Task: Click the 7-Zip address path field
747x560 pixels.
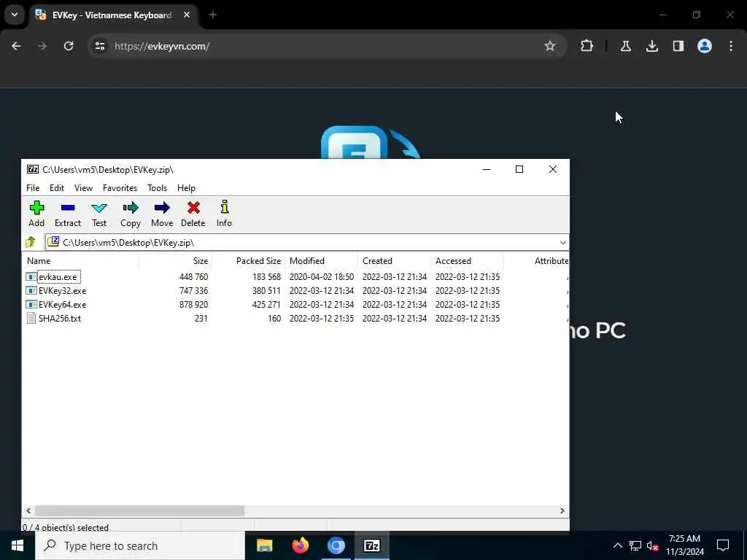Action: (x=307, y=242)
